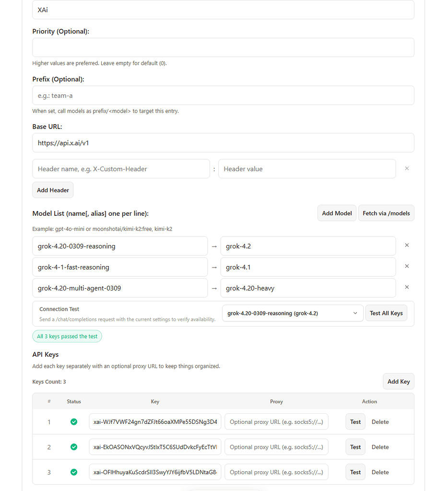448x491 pixels.
Task: Click the Prefix field with team-a placeholder
Action: [223, 95]
